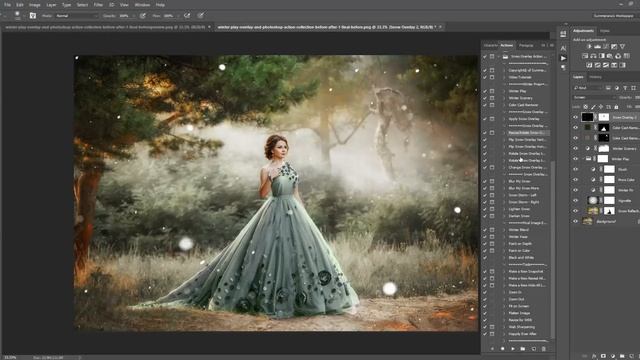Viewport: 640px width, 360px height.
Task: Add a Color Balance adjustment
Action: [593, 56]
